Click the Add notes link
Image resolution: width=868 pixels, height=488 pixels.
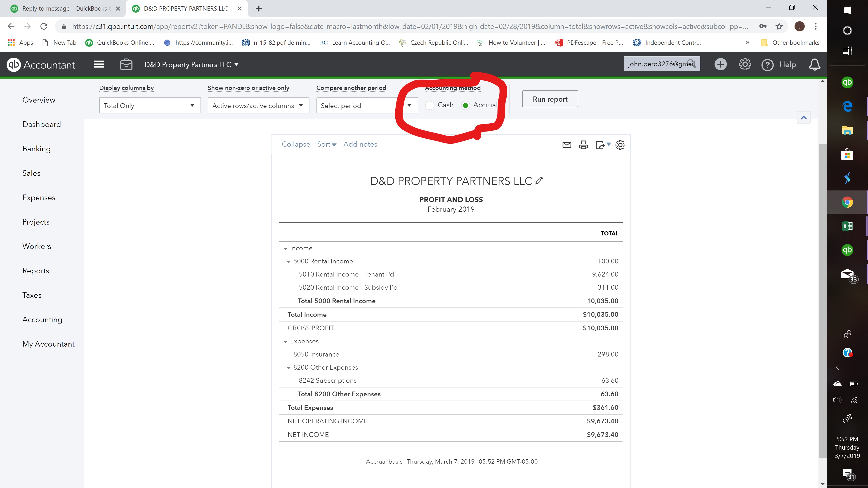[x=360, y=144]
